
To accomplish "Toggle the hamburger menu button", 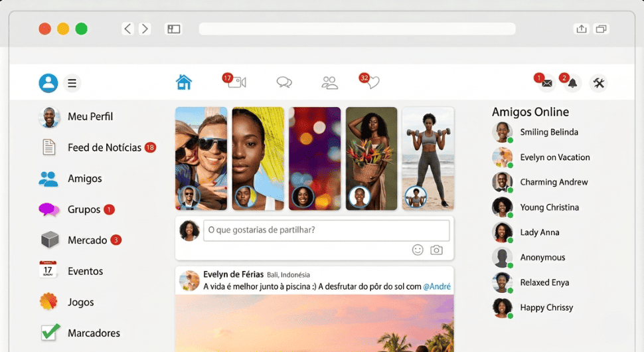I will coord(72,84).
